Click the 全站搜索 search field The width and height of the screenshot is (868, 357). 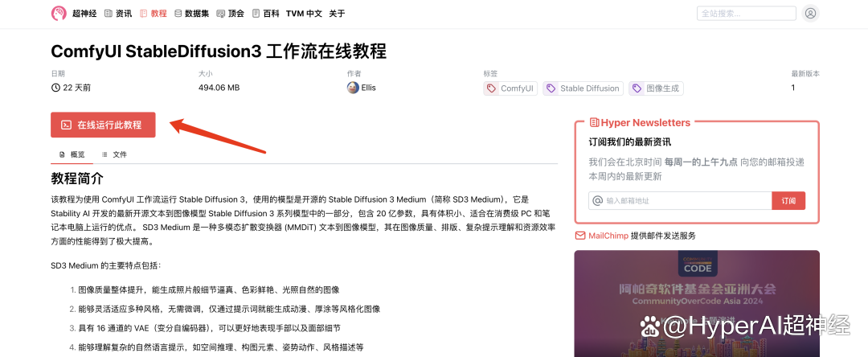pos(746,14)
